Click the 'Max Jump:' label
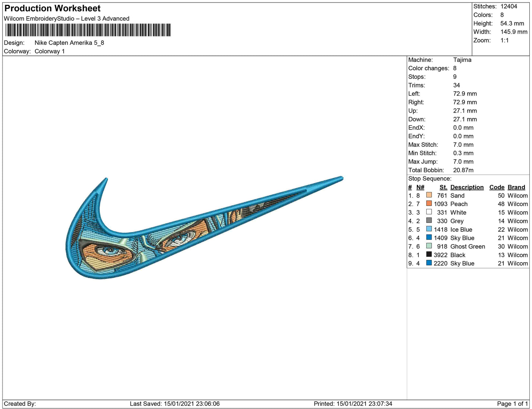Viewport: 532px width, 409px height. click(423, 161)
